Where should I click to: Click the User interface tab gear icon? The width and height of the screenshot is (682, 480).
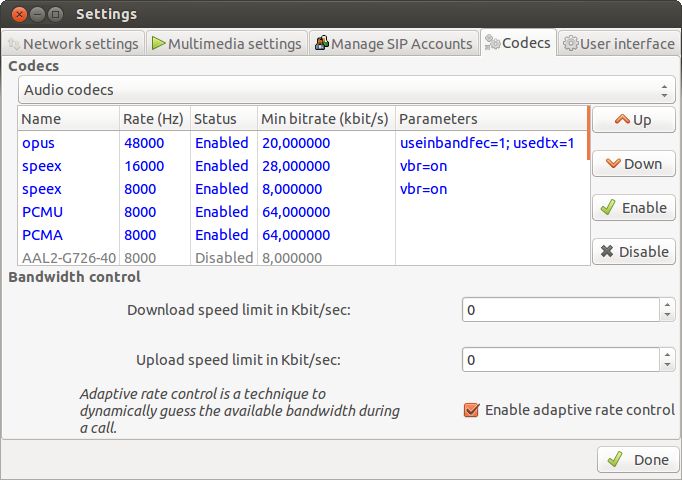click(x=570, y=44)
